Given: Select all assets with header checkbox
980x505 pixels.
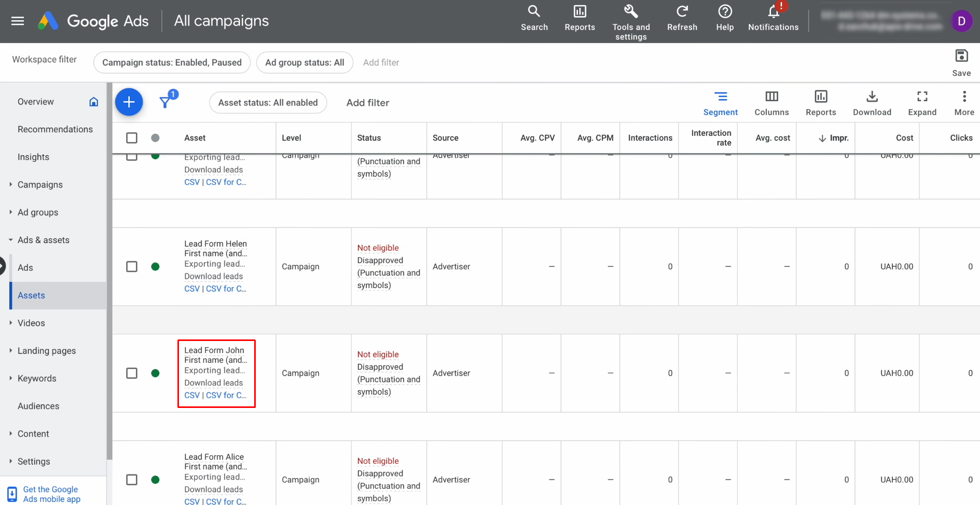Looking at the screenshot, I should click(x=132, y=138).
